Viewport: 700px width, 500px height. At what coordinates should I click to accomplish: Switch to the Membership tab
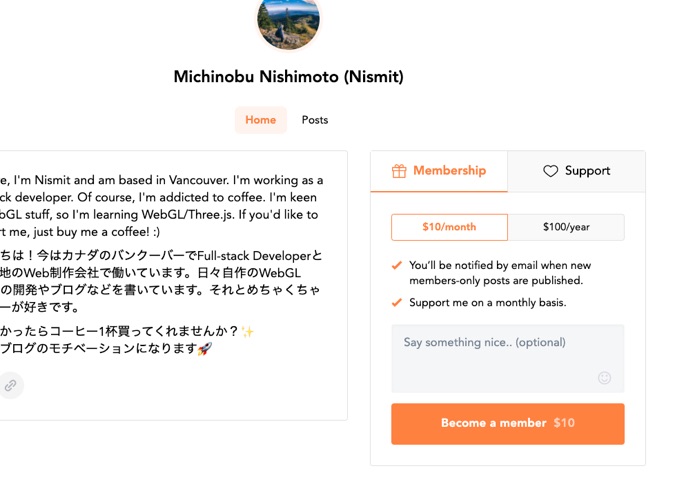coord(439,171)
